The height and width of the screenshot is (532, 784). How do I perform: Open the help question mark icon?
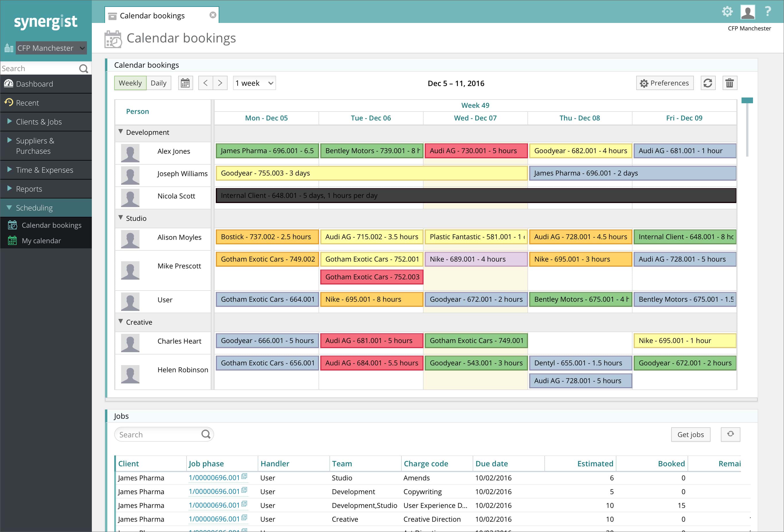point(768,11)
